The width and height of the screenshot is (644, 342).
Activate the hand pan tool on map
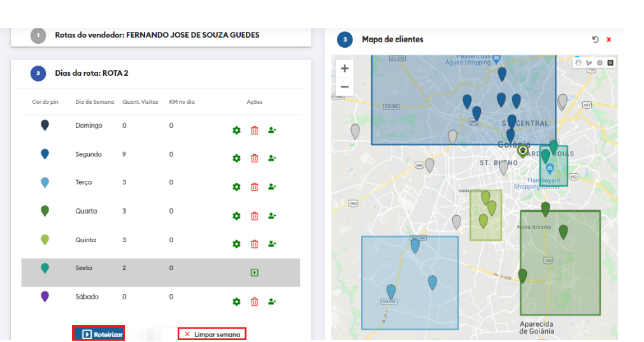tap(578, 63)
